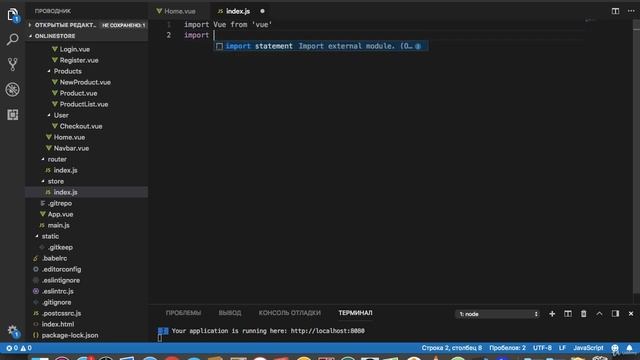
Task: Open main.js file
Action: coord(58,225)
